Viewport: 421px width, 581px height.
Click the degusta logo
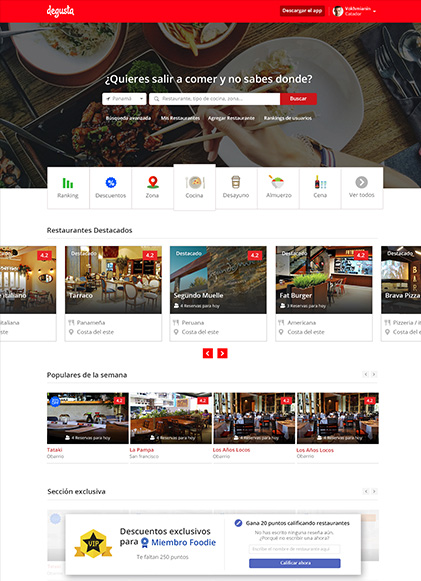coord(60,11)
